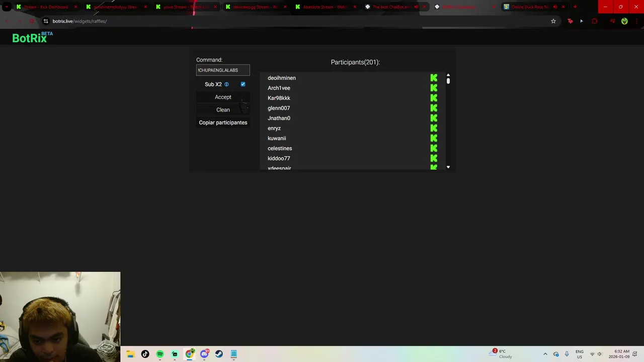Switch to danicakesgg Stream tab
This screenshot has width=644, height=362.
point(255,7)
